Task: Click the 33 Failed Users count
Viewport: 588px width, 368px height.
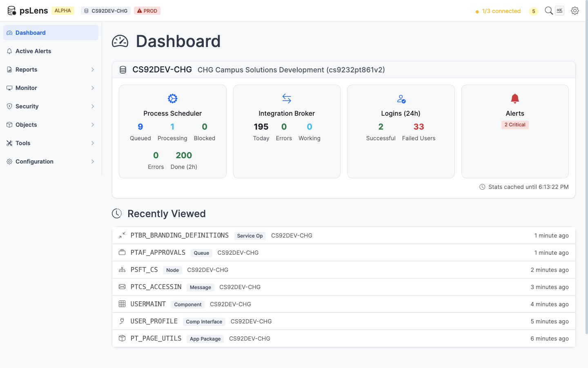Action: click(x=419, y=132)
